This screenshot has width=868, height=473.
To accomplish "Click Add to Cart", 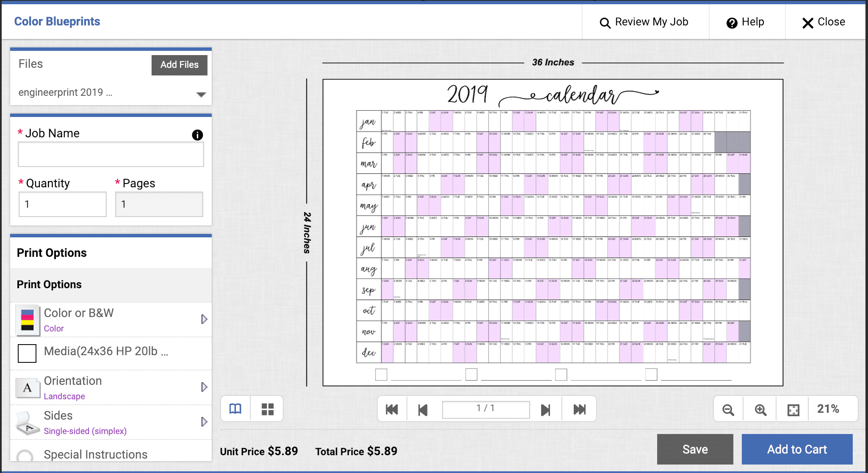I will coord(797,449).
